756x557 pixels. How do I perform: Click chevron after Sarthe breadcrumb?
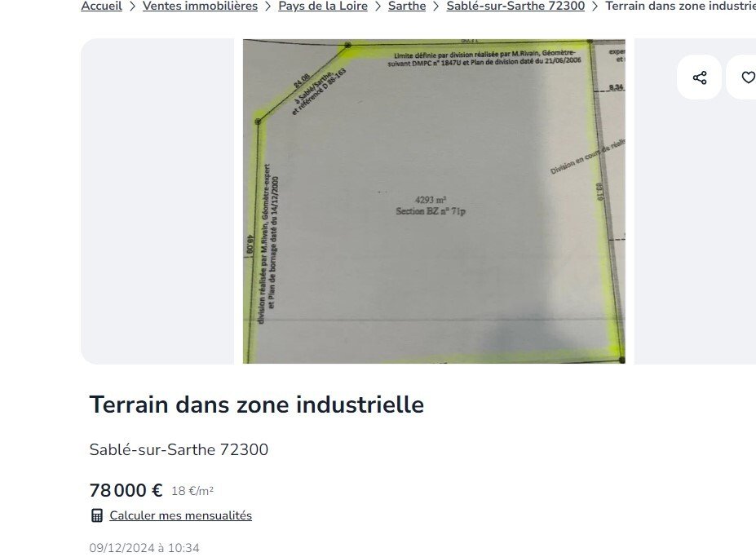[436, 7]
